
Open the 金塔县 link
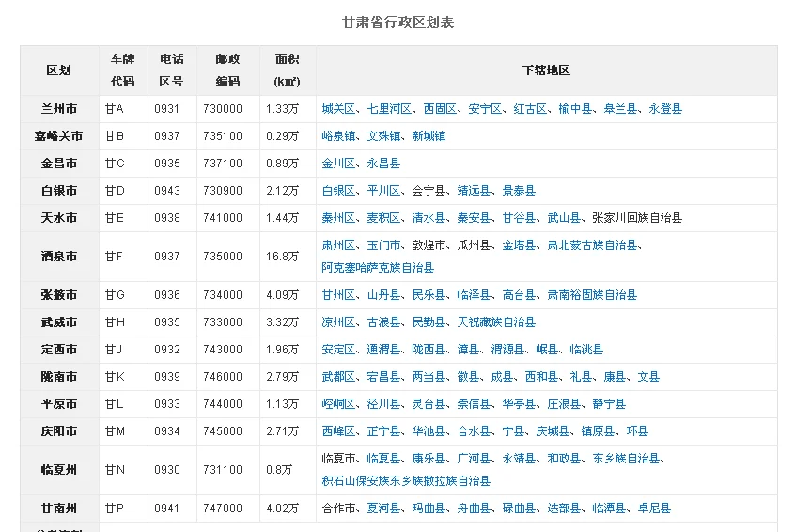519,246
